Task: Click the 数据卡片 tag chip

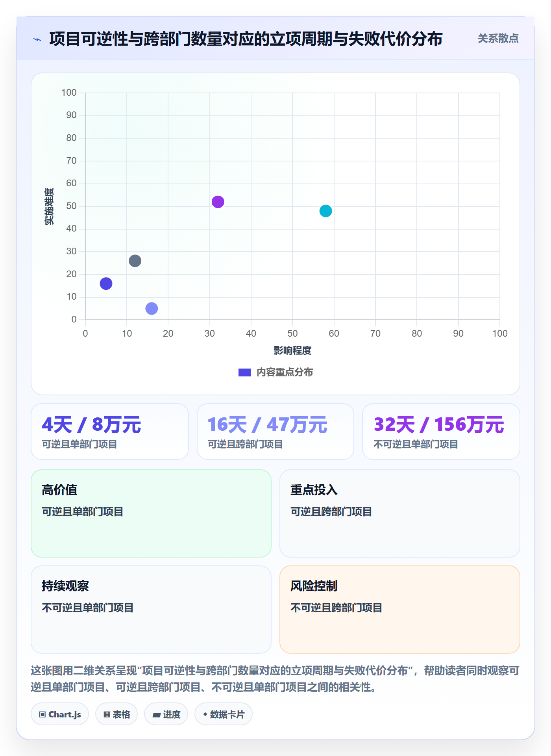Action: point(224,714)
